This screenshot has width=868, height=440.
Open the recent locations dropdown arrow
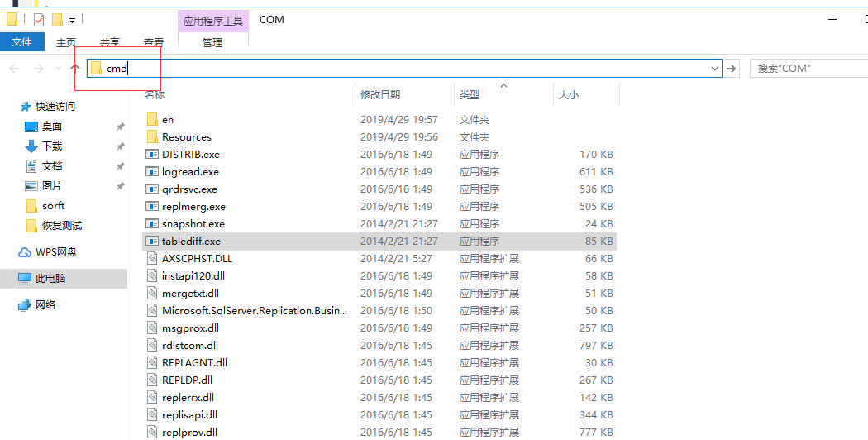click(58, 68)
